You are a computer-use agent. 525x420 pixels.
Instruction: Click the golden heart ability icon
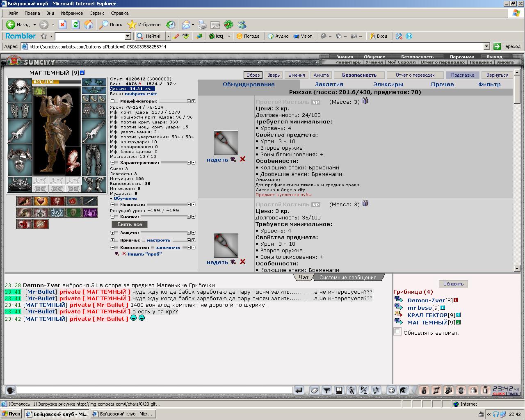pos(41,201)
